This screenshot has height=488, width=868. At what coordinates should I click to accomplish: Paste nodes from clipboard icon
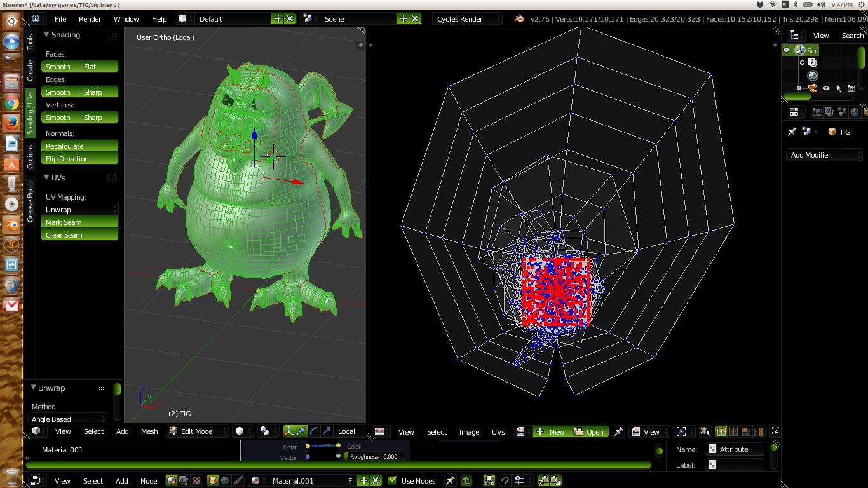click(x=555, y=480)
